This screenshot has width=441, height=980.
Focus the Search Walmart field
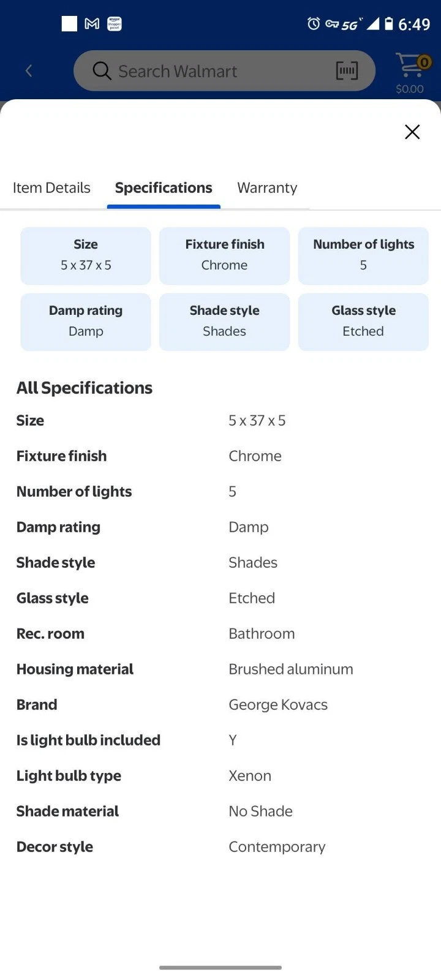pyautogui.click(x=208, y=71)
